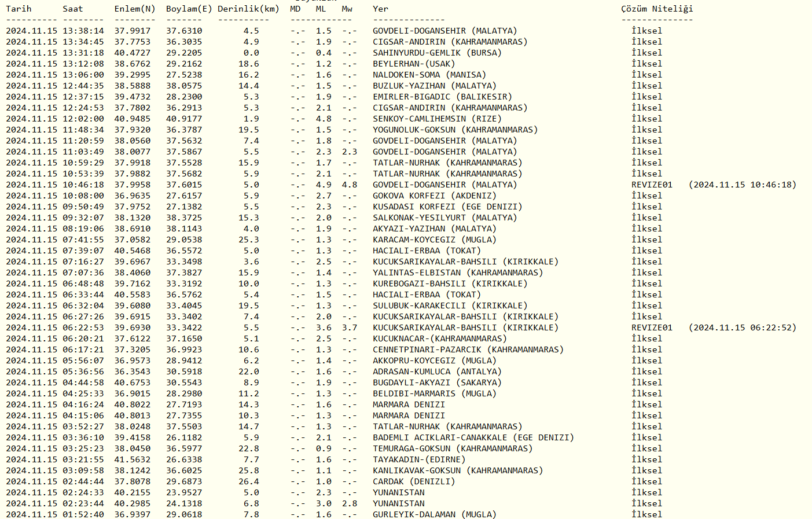
Task: Click longitude value 40.9177
Action: pyautogui.click(x=184, y=119)
